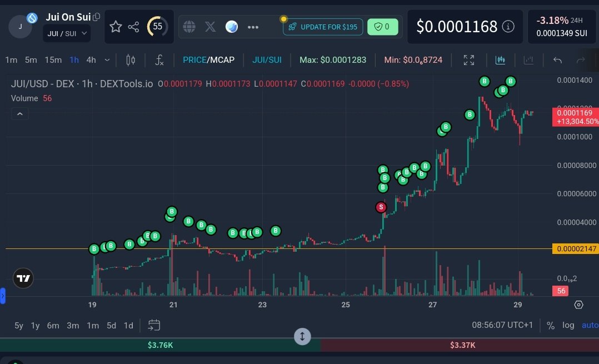The image size is (599, 364).
Task: Click the Min price label
Action: (x=413, y=60)
